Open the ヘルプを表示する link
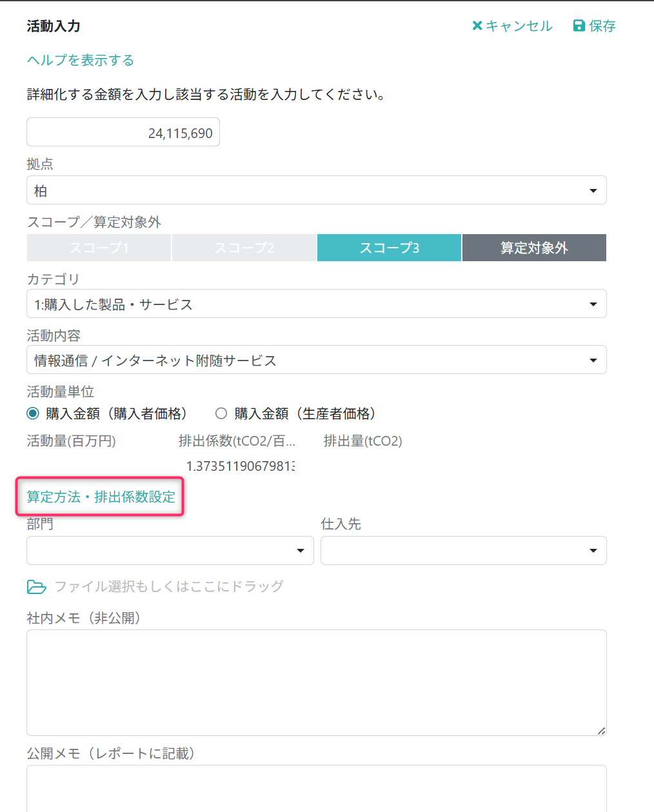654x812 pixels. [x=81, y=60]
